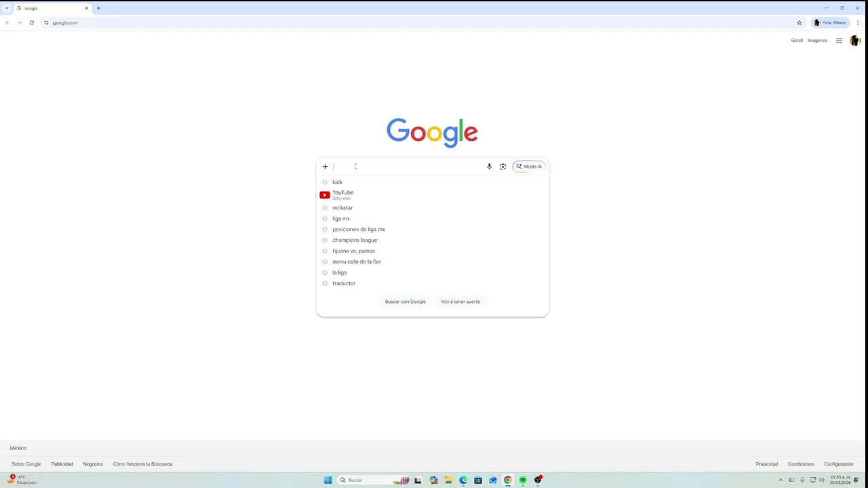Expand the tab search dropdown arrow
The width and height of the screenshot is (868, 488).
coord(6,8)
